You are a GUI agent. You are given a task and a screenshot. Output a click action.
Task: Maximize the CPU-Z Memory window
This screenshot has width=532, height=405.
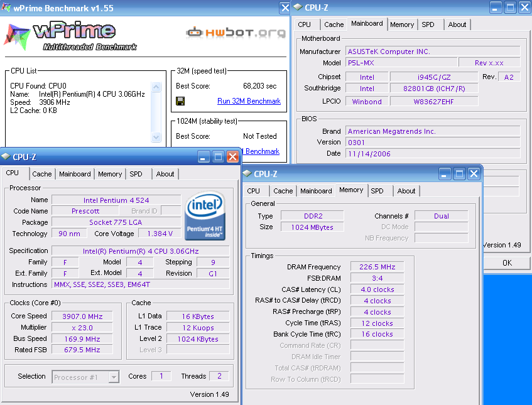coord(459,174)
